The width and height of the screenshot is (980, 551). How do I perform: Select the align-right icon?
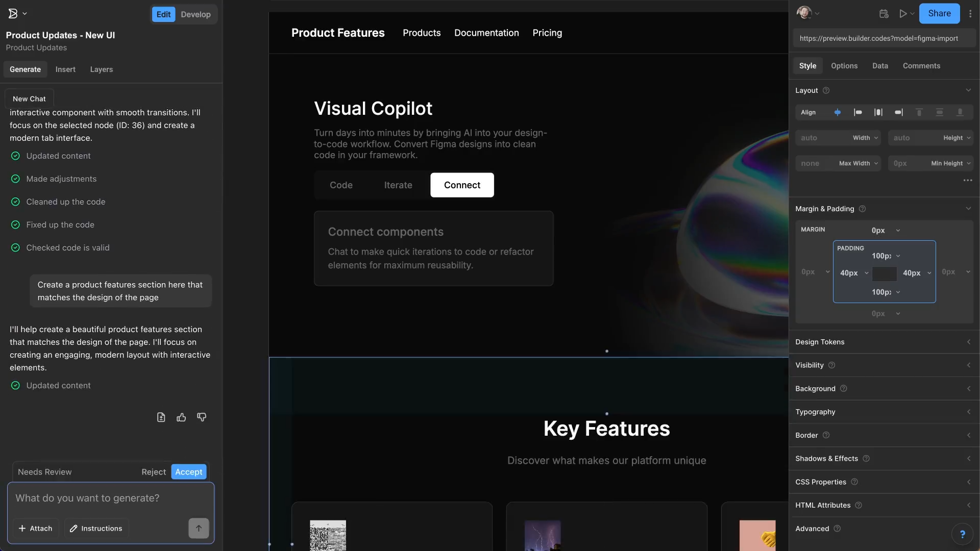[899, 112]
